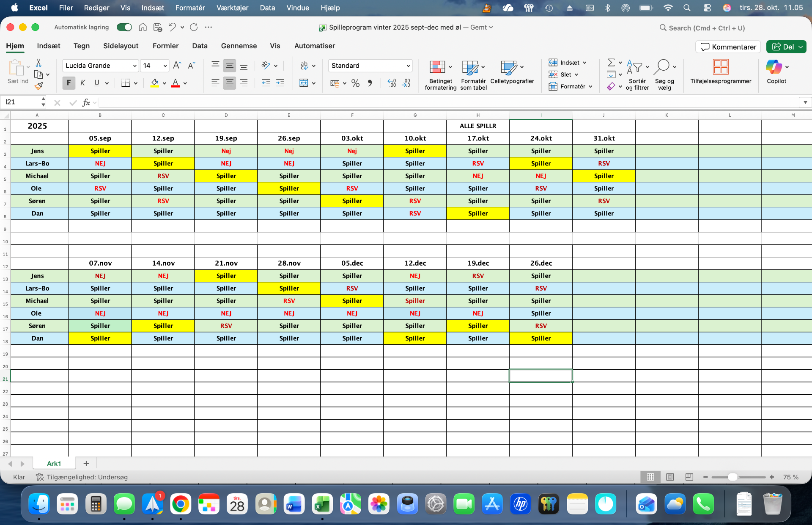Increase font size with the larger A icon
This screenshot has width=812, height=525.
177,65
